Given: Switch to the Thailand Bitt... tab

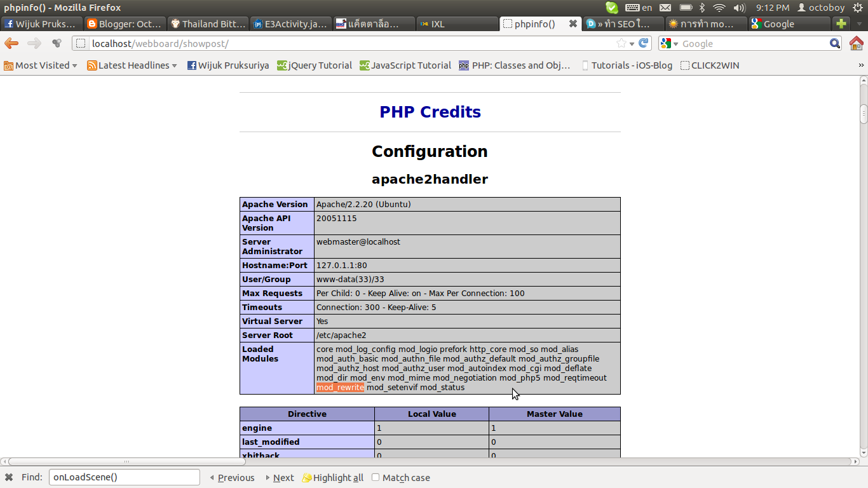Looking at the screenshot, I should click(x=208, y=24).
